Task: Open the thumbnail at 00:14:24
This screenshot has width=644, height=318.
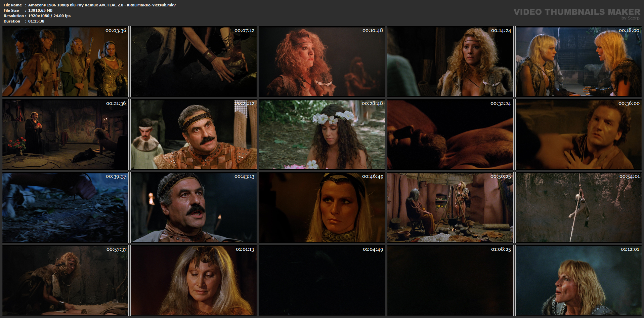Action: [450, 62]
